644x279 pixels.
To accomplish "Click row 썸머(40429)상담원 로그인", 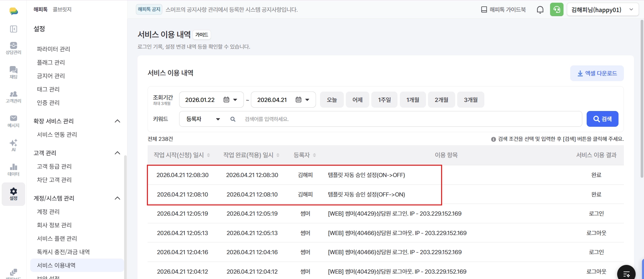I will pos(385,214).
